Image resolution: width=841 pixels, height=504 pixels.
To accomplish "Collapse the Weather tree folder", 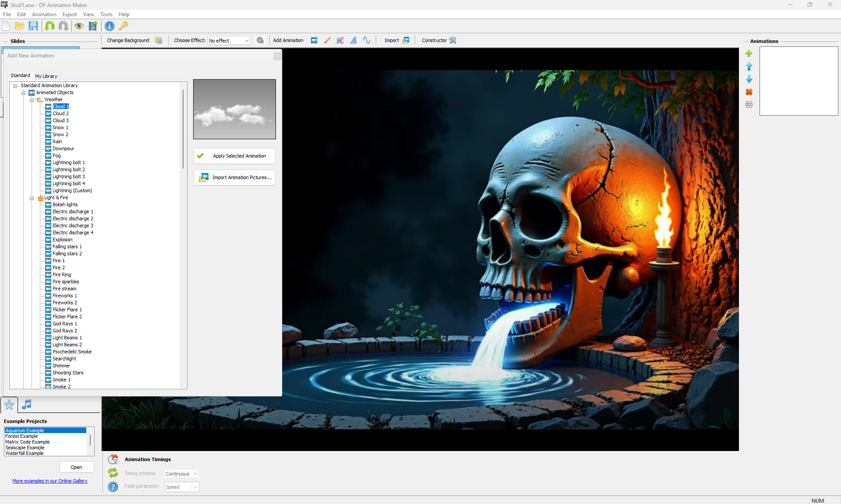I will click(x=32, y=100).
